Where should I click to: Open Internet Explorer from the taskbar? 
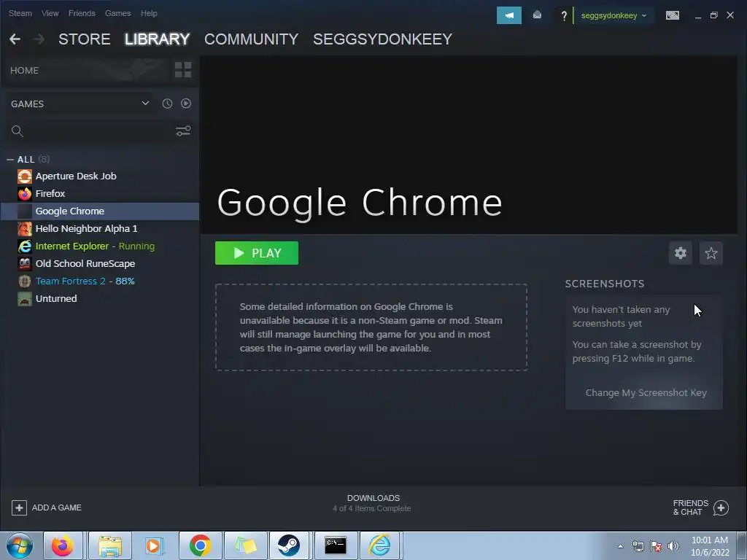(x=380, y=545)
